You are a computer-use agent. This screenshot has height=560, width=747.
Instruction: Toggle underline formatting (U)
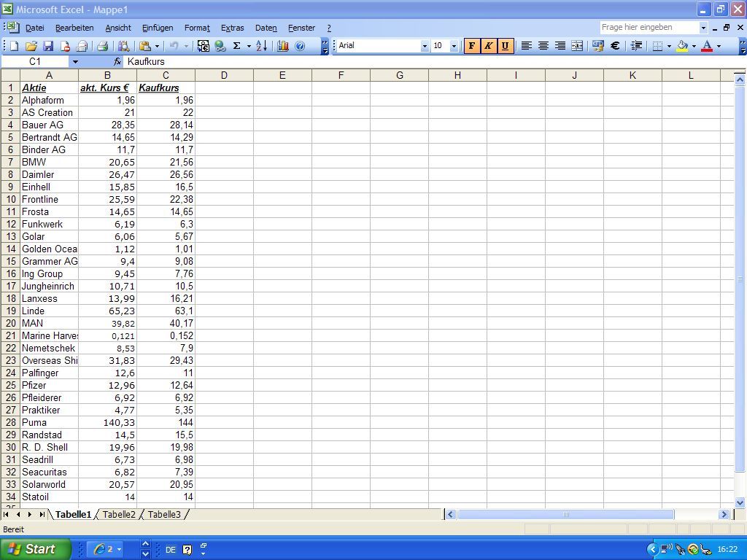505,46
